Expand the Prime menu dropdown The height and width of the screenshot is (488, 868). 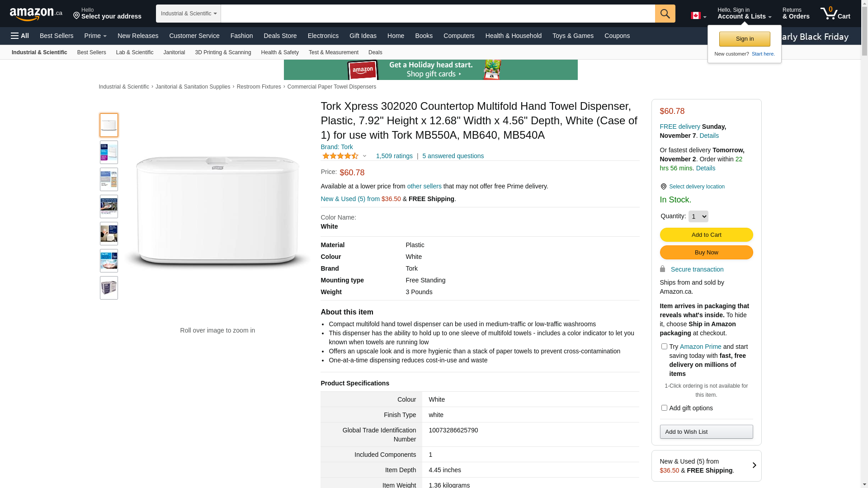(x=95, y=36)
